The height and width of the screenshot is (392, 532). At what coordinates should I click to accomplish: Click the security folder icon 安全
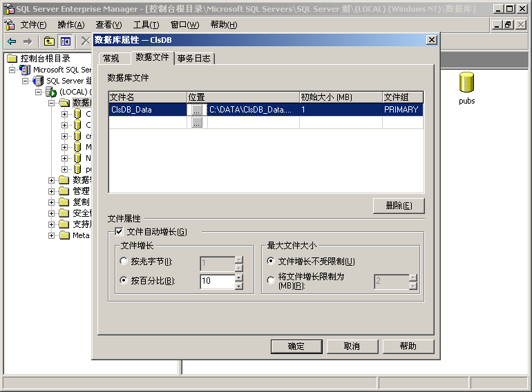[64, 213]
